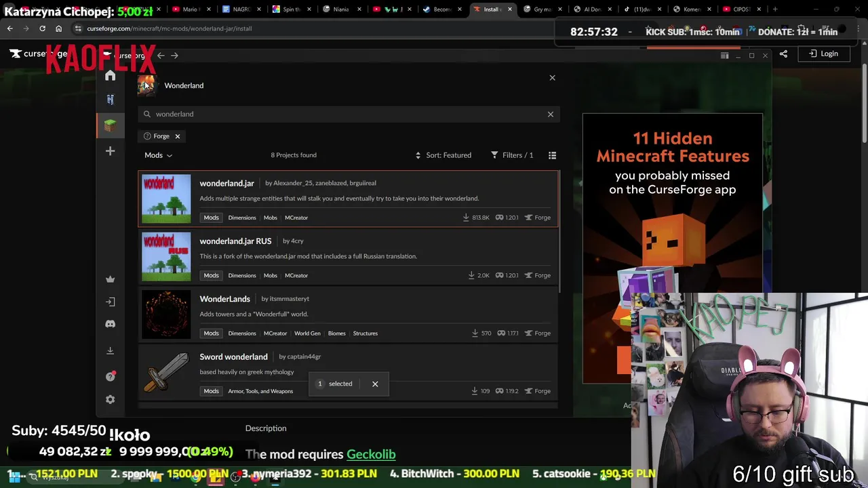Click the 11 Hidden Minecraft Features ad
Image resolution: width=868 pixels, height=488 pixels.
672,248
